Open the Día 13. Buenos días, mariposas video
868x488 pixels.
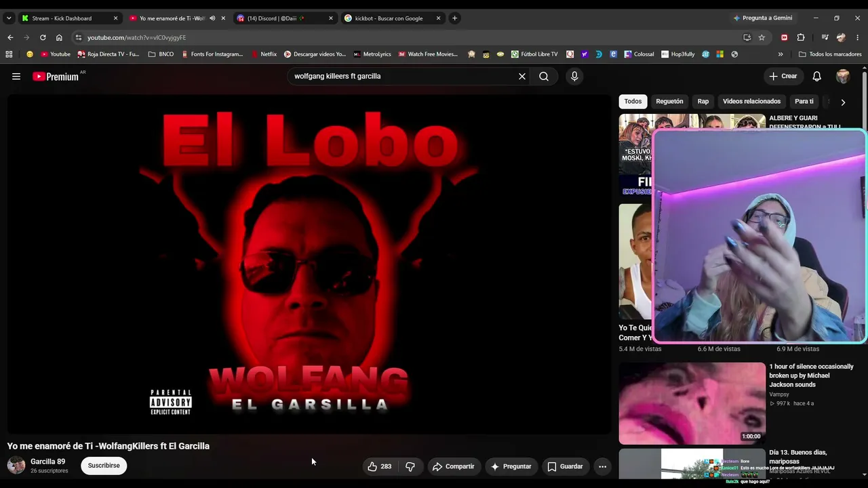[x=798, y=457]
